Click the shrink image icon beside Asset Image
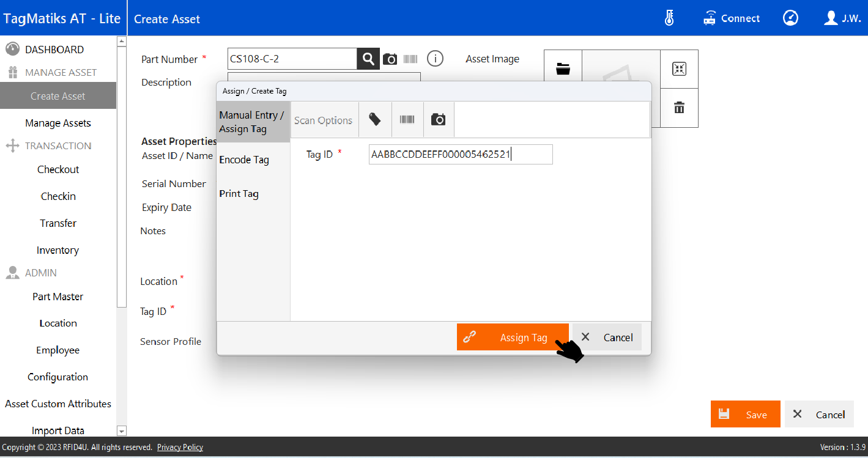Image resolution: width=868 pixels, height=458 pixels. (679, 68)
